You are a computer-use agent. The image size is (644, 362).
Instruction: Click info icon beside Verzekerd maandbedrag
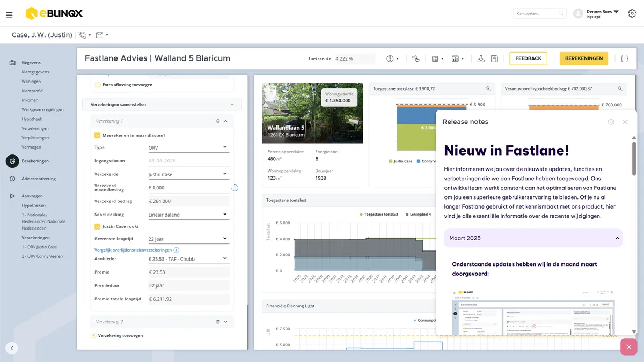235,188
